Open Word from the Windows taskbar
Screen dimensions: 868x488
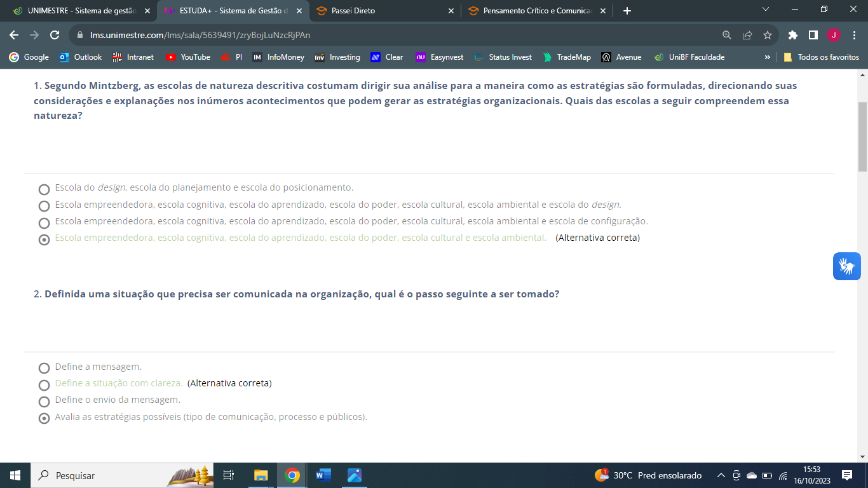[323, 475]
